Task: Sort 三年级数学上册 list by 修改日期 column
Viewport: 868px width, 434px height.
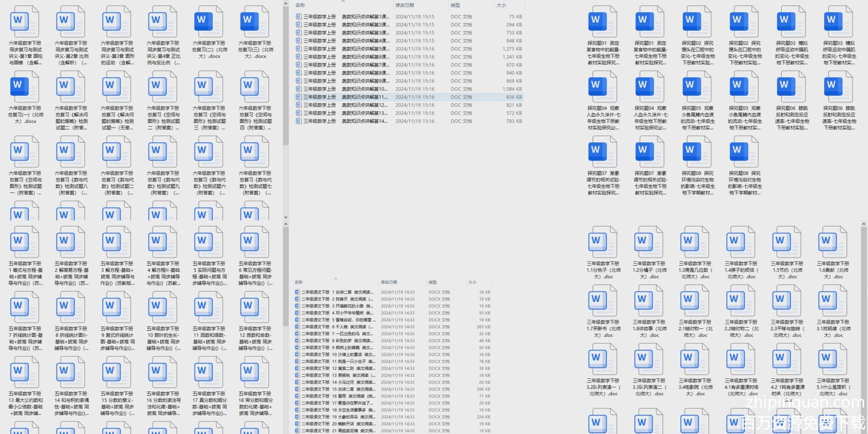Action: (404, 5)
